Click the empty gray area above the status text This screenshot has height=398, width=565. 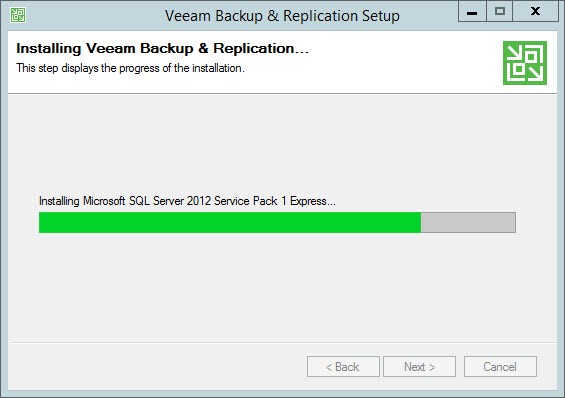(282, 144)
